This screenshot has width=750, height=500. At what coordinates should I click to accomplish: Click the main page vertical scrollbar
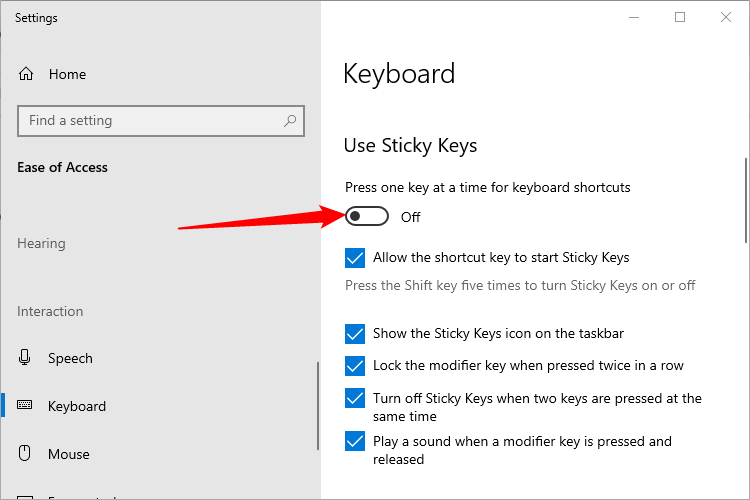click(746, 200)
